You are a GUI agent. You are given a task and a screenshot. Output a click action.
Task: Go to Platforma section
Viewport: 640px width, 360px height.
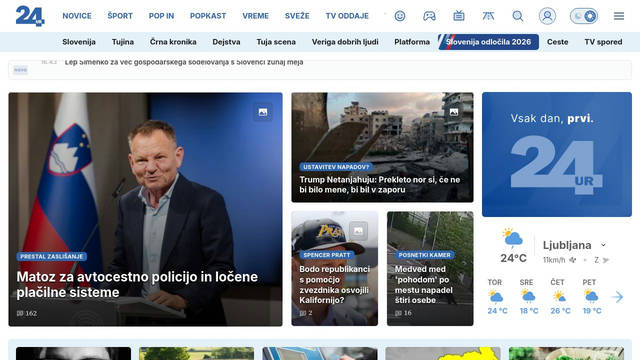[412, 42]
